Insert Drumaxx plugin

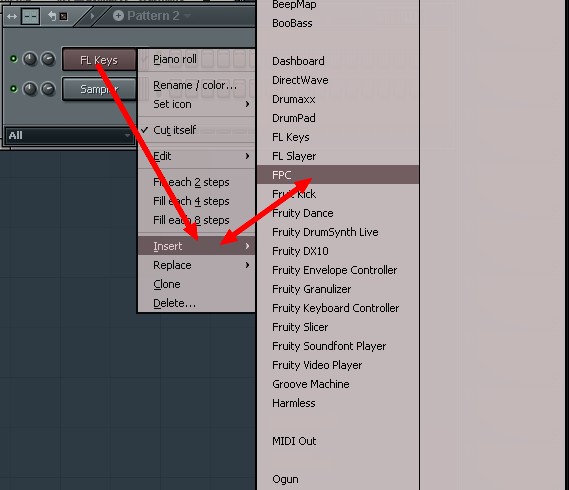coord(338,99)
